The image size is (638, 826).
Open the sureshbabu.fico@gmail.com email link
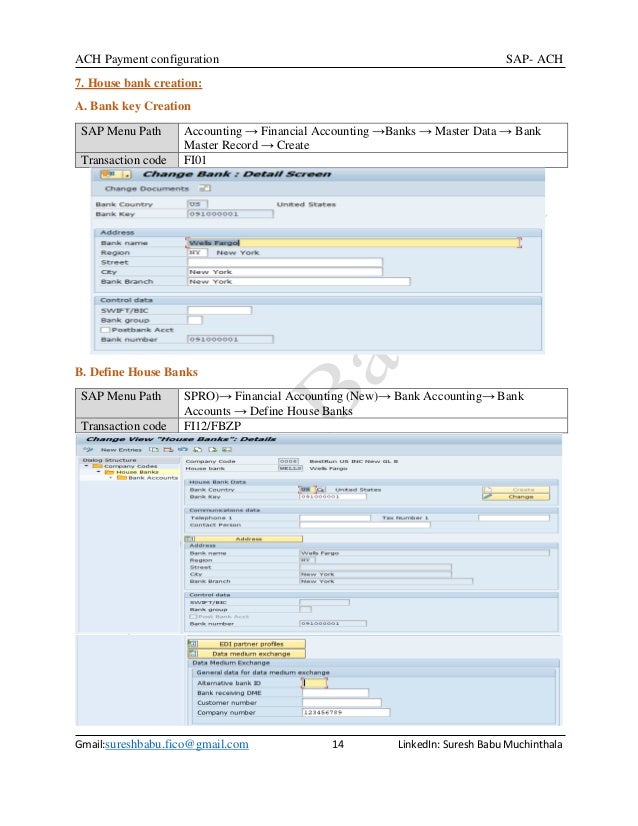click(x=176, y=744)
